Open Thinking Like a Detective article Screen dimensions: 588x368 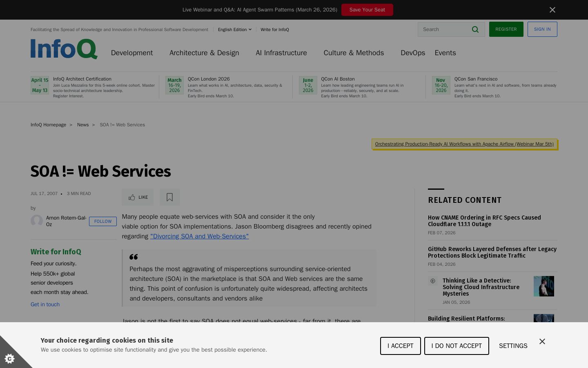481,287
